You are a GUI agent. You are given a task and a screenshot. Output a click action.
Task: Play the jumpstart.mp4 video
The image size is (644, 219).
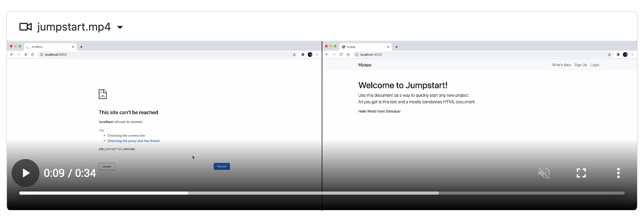(x=26, y=173)
